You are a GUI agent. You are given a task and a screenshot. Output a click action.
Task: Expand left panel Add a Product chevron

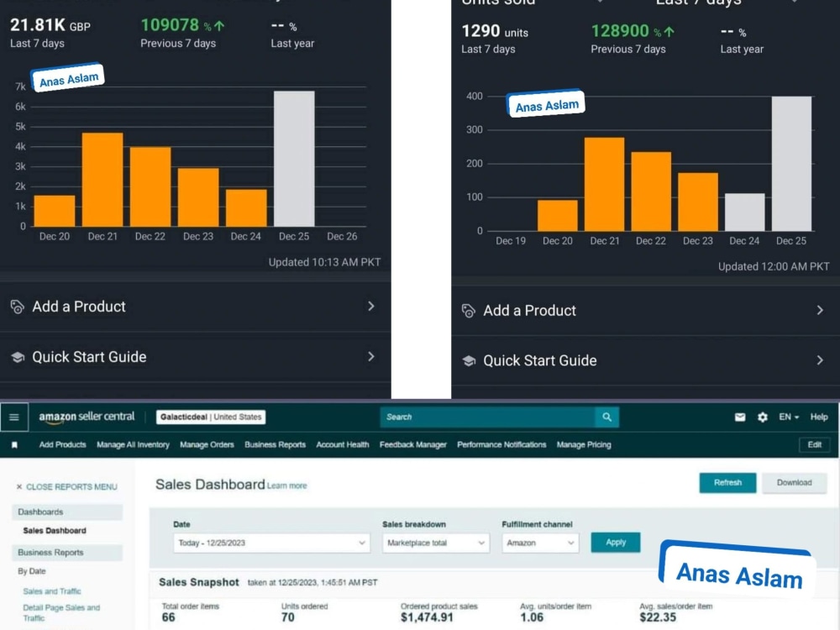[371, 306]
